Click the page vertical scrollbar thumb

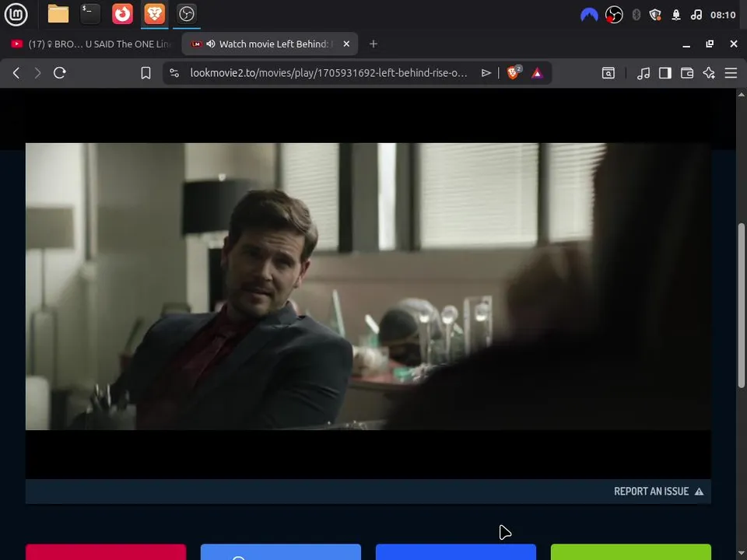click(x=742, y=305)
